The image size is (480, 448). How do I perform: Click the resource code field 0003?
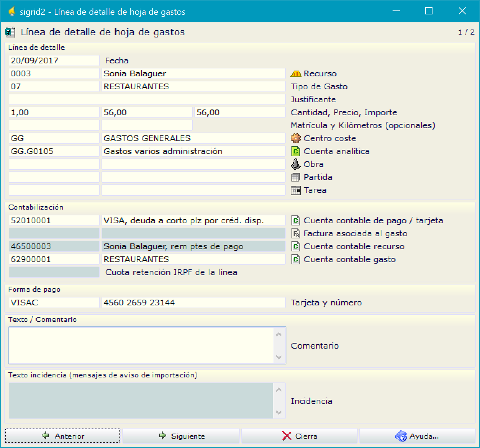(54, 73)
